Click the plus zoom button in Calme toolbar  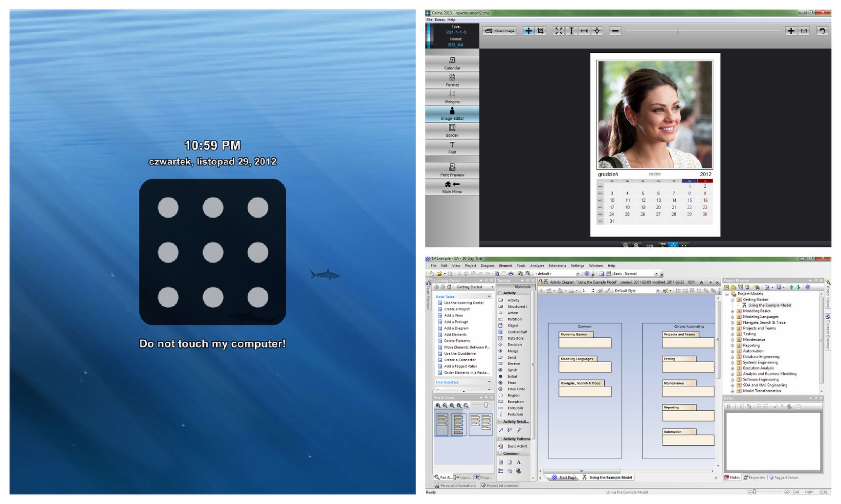[x=791, y=31]
